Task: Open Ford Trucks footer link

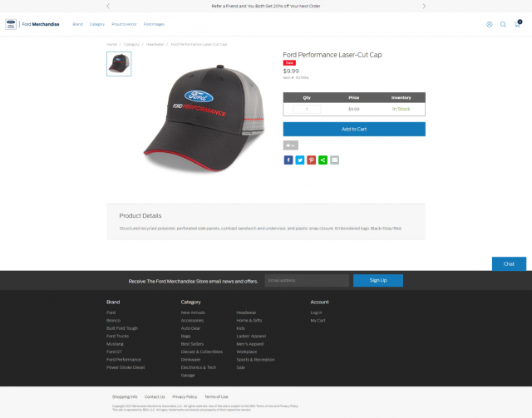Action: click(x=117, y=337)
